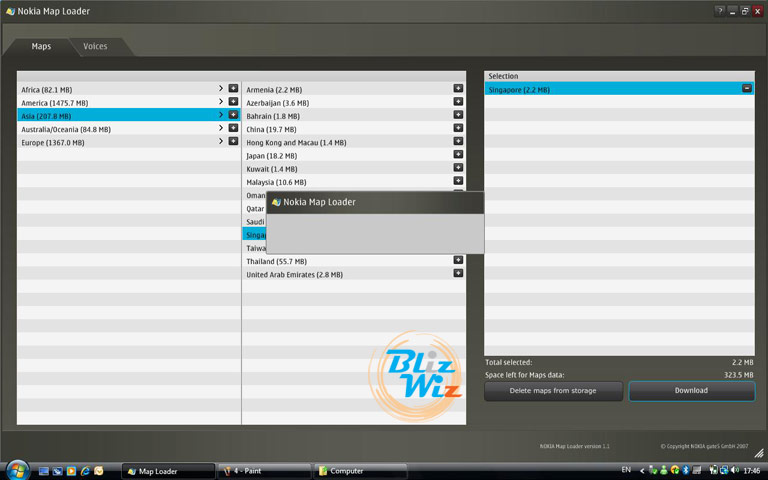768x480 pixels.
Task: Launch Internet Explorer from Quick Launch
Action: pos(85,471)
